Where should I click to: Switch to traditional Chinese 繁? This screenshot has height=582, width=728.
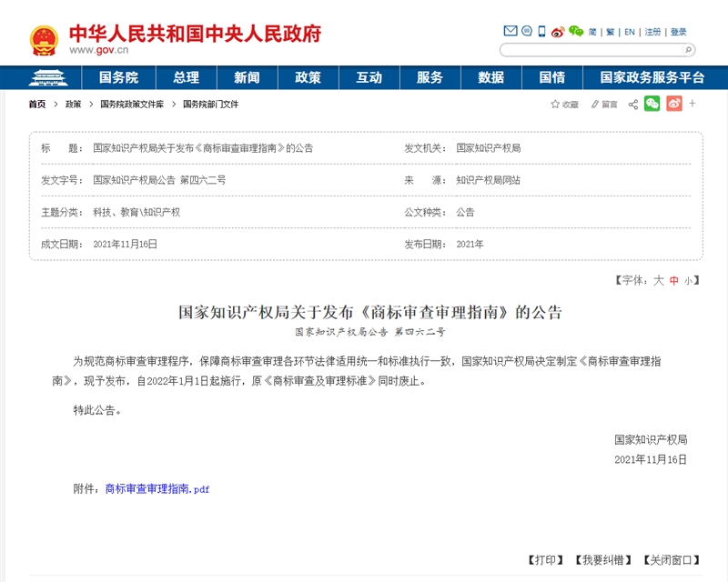(611, 32)
